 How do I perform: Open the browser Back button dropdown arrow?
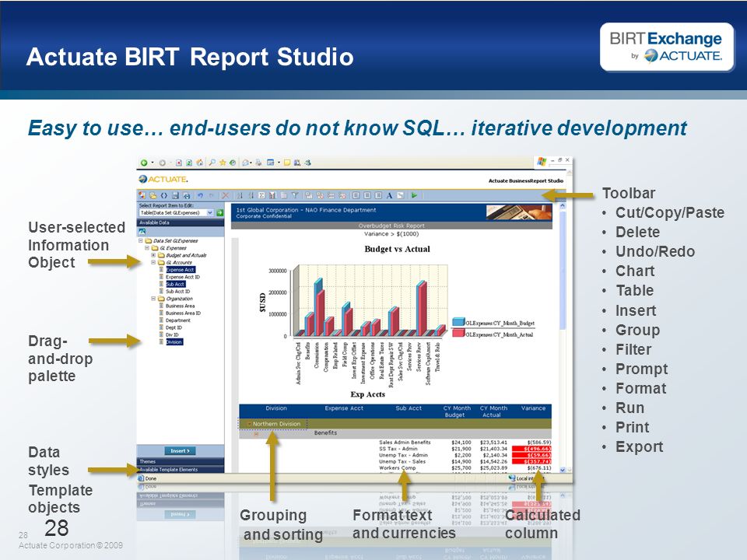pos(153,163)
